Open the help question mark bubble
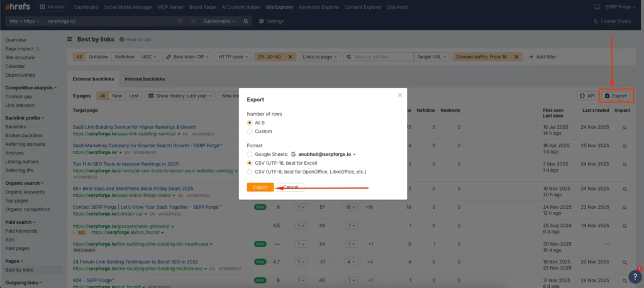 [x=634, y=277]
